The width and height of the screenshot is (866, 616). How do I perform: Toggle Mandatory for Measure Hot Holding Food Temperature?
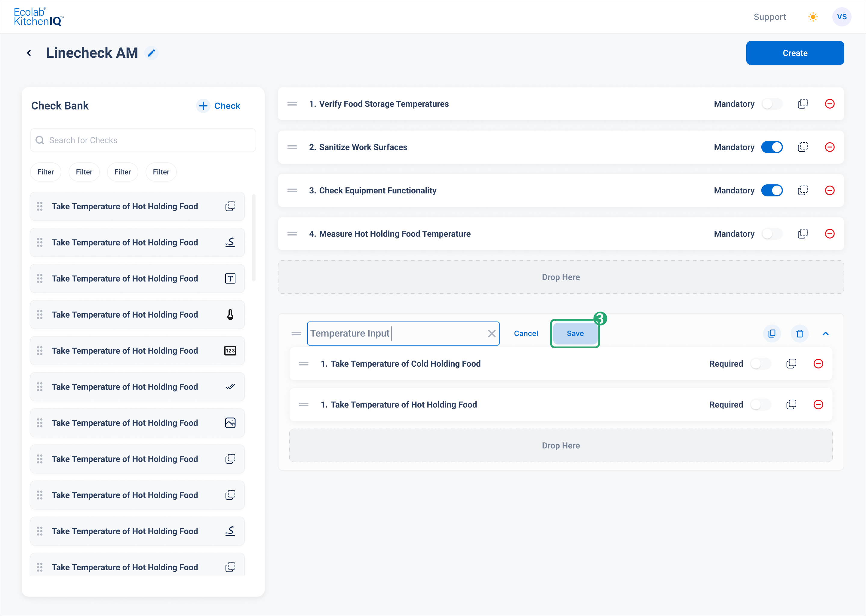pyautogui.click(x=772, y=234)
